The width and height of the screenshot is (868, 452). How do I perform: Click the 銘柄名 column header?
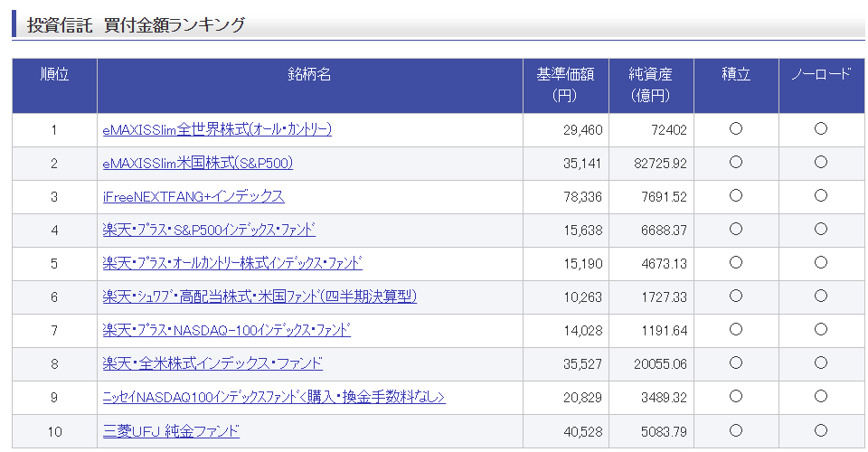coord(310,74)
